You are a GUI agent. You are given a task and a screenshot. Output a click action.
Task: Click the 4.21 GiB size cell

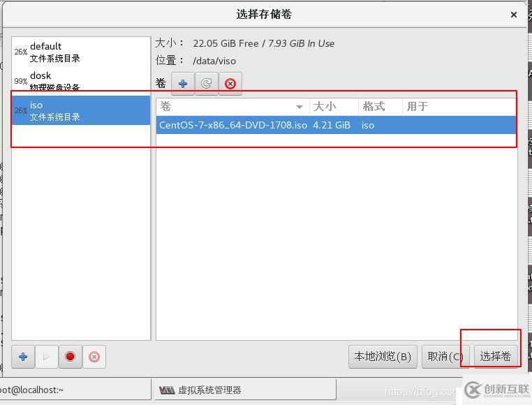332,125
